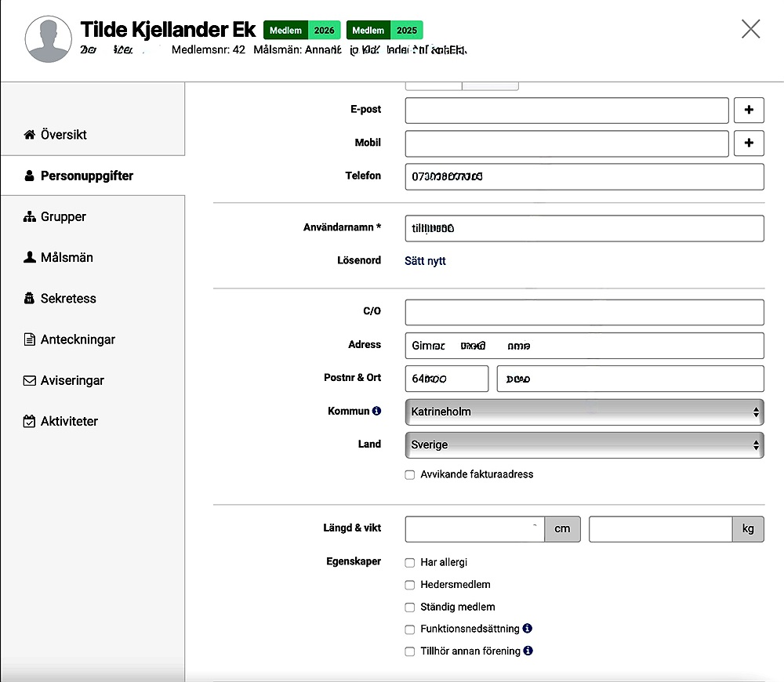This screenshot has width=784, height=682.
Task: Switch to the Grupper sidebar tab
Action: point(63,216)
